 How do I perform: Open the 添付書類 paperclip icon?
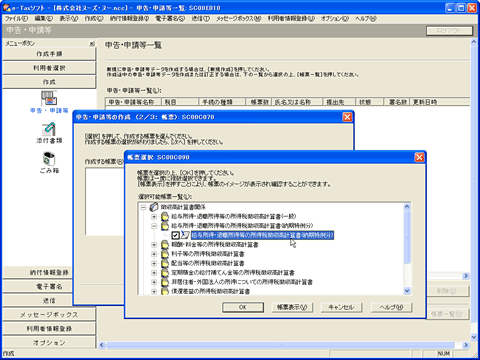[x=49, y=129]
